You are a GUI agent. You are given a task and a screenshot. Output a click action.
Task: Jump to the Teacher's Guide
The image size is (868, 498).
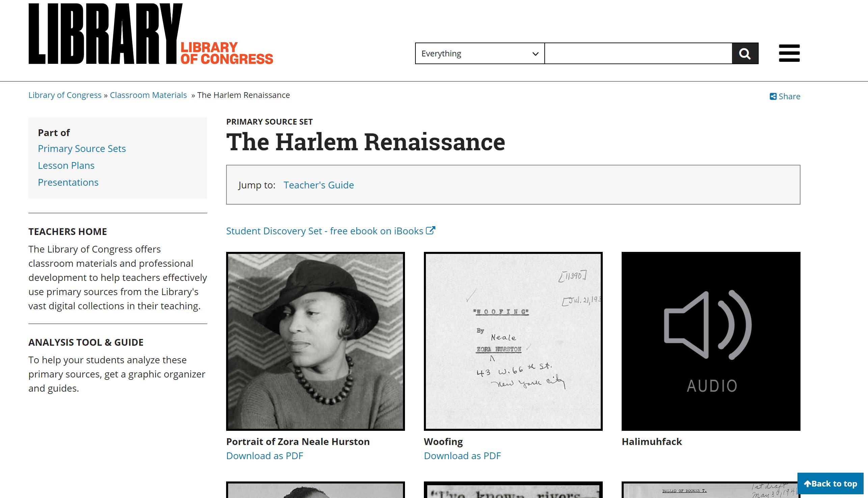point(319,185)
